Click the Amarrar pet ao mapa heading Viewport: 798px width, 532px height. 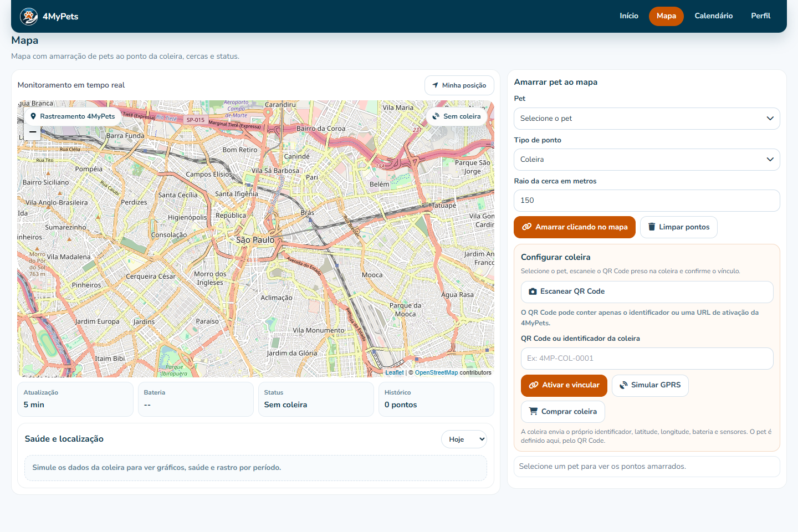(x=556, y=82)
